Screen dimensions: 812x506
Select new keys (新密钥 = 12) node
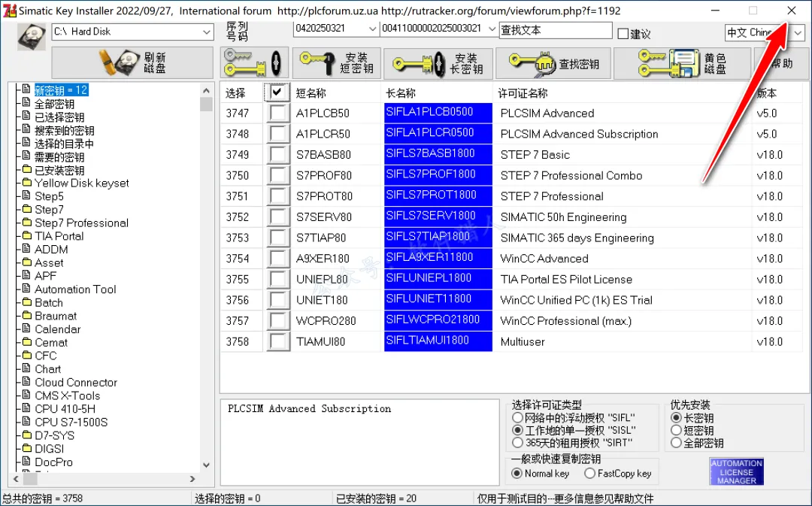click(61, 90)
